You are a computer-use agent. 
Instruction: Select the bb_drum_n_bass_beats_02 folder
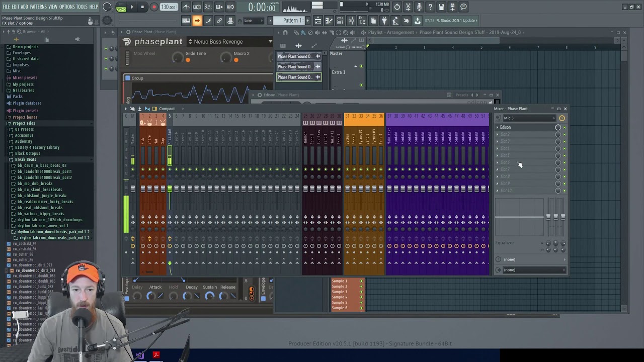42,165
